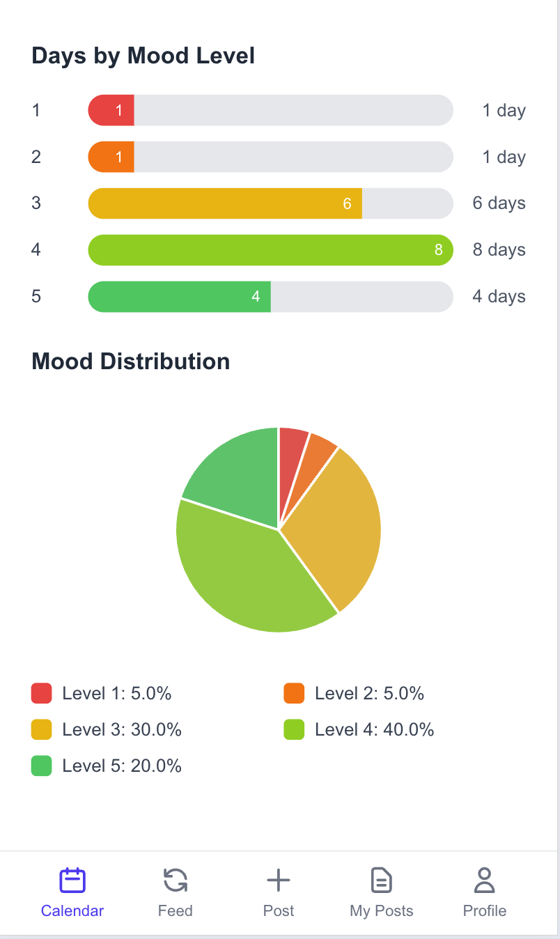The width and height of the screenshot is (560, 939).
Task: Click the Level 1 red legend swatch
Action: click(x=40, y=693)
